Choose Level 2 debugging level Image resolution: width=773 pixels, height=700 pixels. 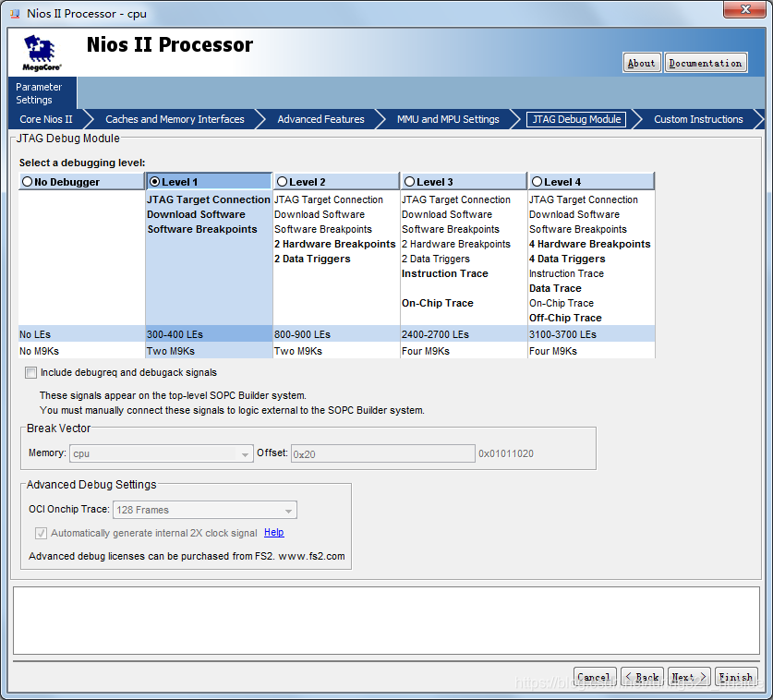pyautogui.click(x=282, y=182)
